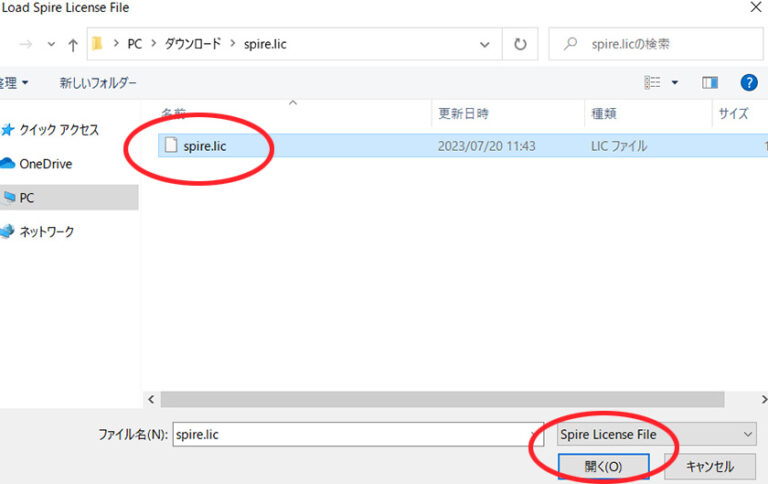Click the 新しいフォルダー button

[98, 82]
